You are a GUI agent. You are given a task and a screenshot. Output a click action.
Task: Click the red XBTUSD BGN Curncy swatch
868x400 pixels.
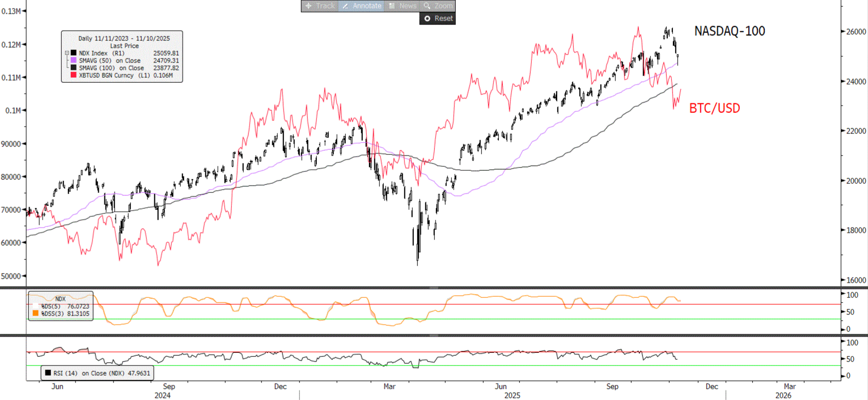[73, 75]
